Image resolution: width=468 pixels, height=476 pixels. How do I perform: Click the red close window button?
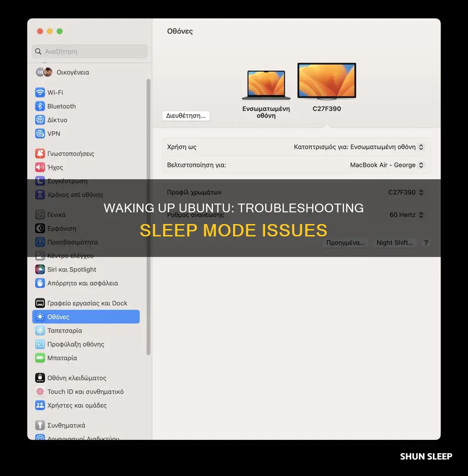pyautogui.click(x=40, y=31)
